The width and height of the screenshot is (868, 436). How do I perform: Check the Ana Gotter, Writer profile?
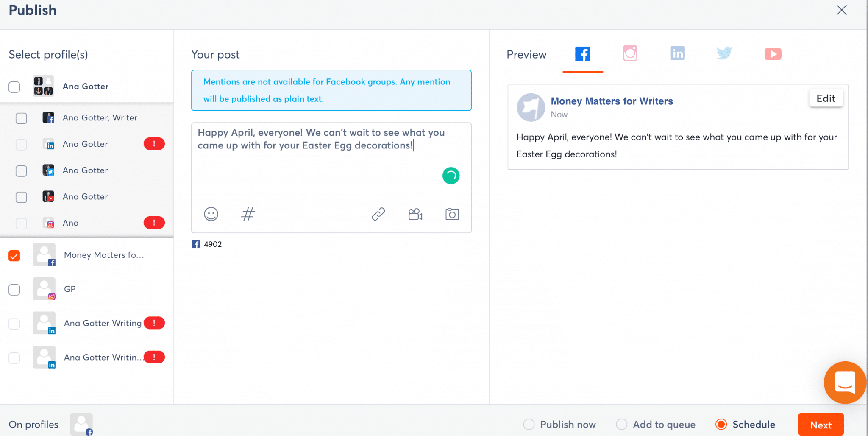(x=21, y=118)
